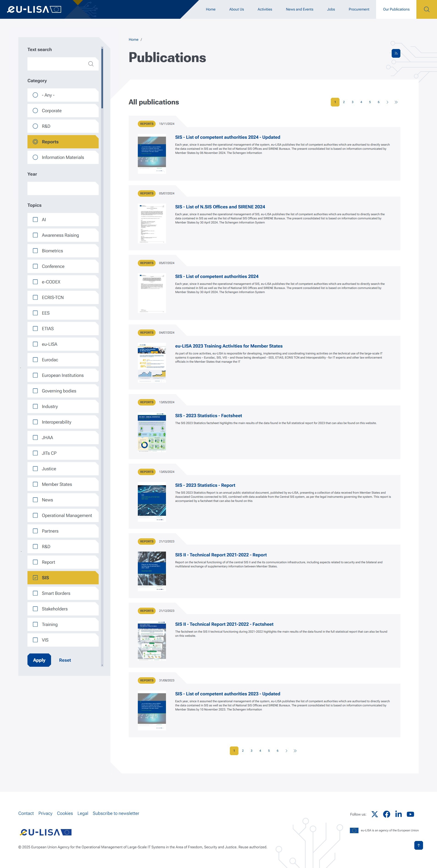
Task: Go to next page using top chevron
Action: point(387,102)
